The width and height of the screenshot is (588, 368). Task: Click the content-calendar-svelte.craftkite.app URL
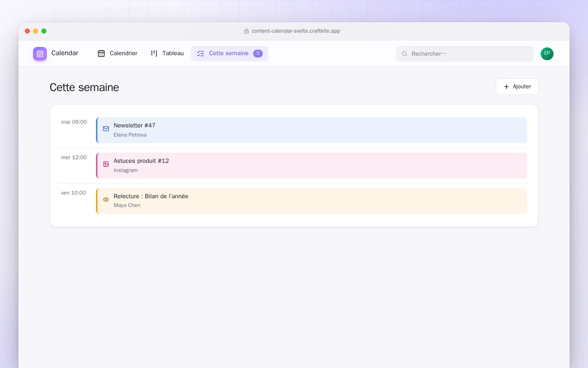pyautogui.click(x=296, y=31)
